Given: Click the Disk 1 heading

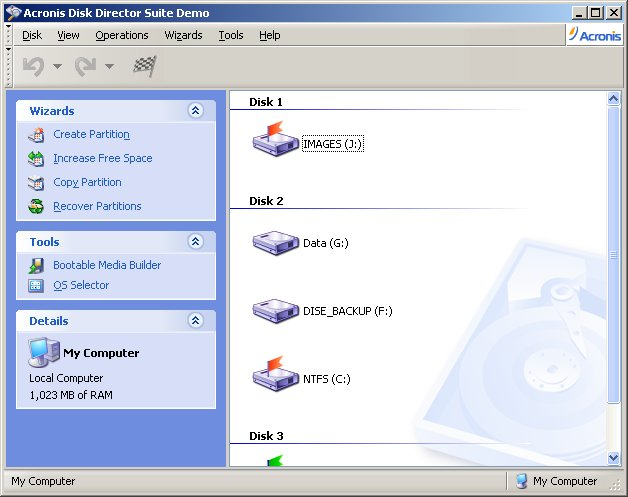Looking at the screenshot, I should [x=266, y=102].
